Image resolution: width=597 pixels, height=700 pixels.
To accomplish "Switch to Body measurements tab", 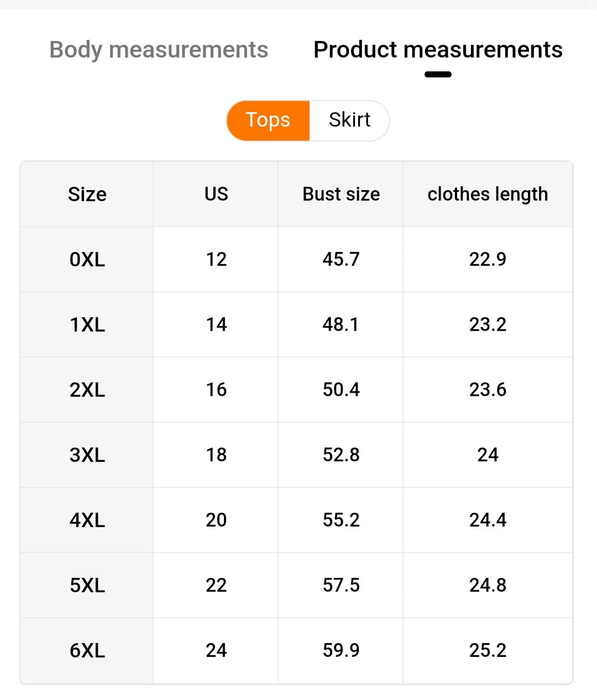I will tap(159, 50).
